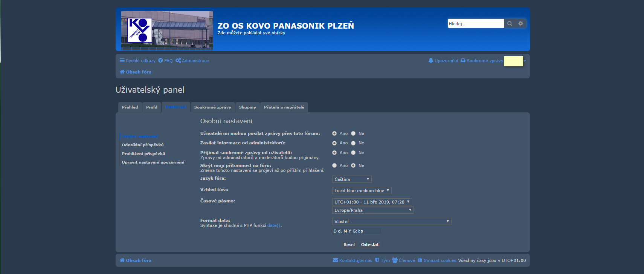Click the custom date format text field
The width and height of the screenshot is (644, 274).
click(x=357, y=231)
